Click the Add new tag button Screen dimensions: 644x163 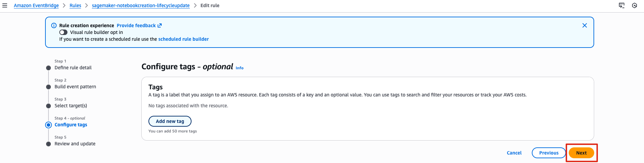(170, 121)
